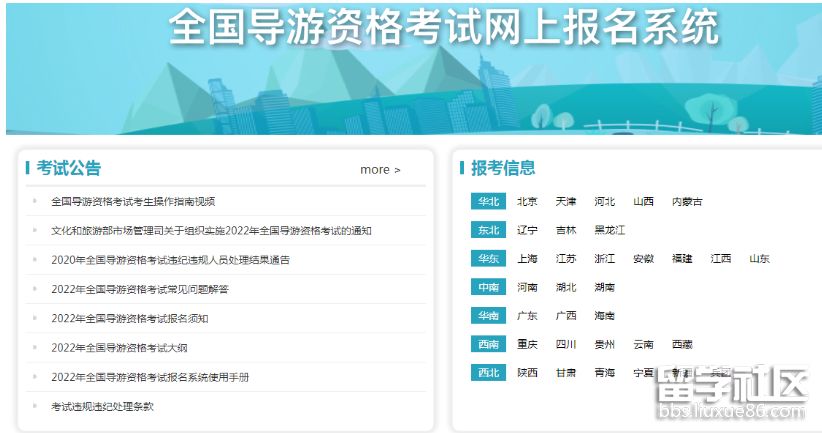The height and width of the screenshot is (433, 822).
Task: Open 2022年全国导游资格考试大纲 link
Action: point(119,348)
